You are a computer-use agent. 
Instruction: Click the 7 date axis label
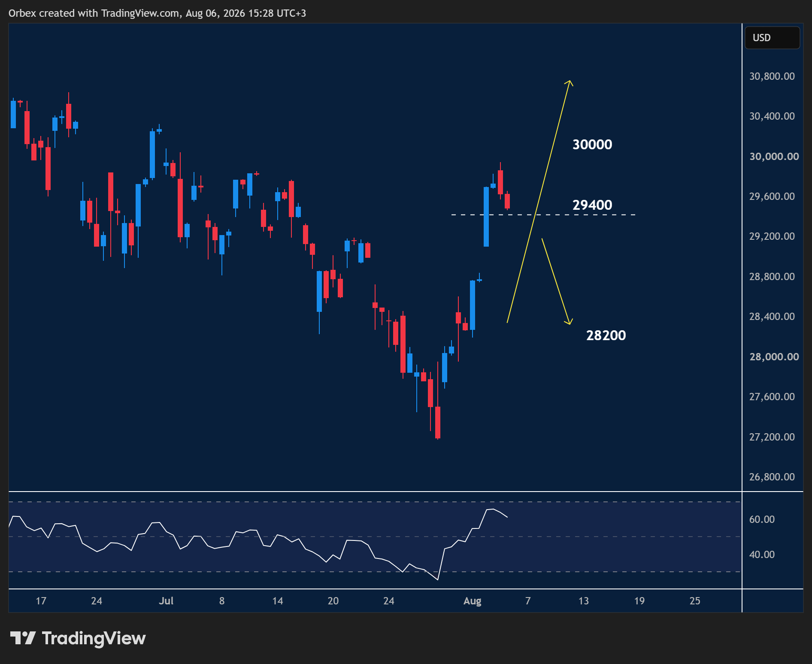tap(528, 601)
